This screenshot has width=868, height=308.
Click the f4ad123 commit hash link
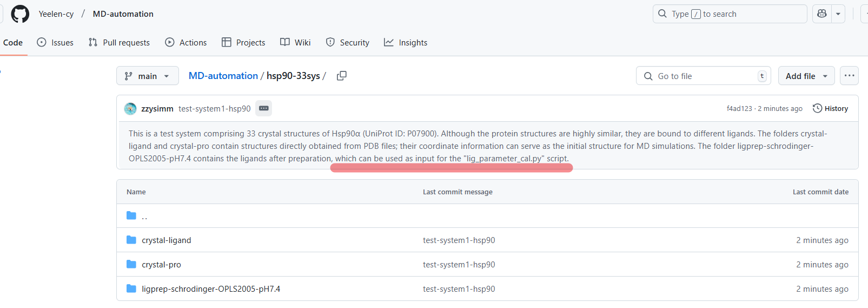pos(739,108)
